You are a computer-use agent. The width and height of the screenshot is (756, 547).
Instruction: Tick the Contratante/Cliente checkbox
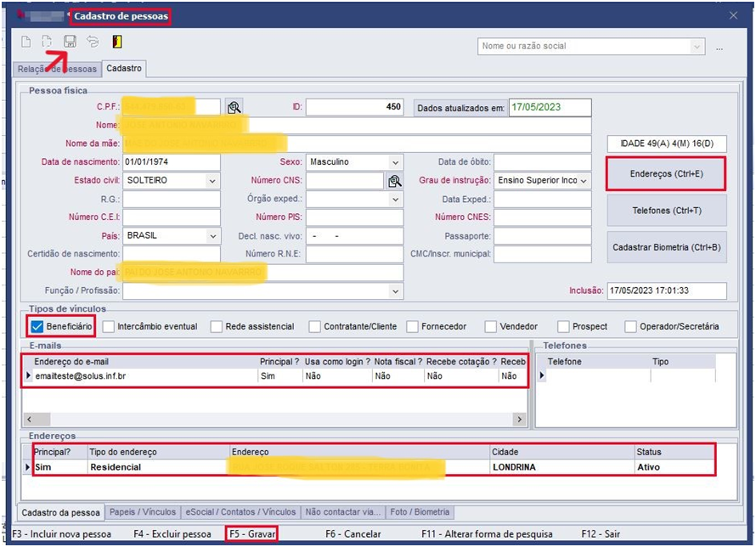pos(315,326)
